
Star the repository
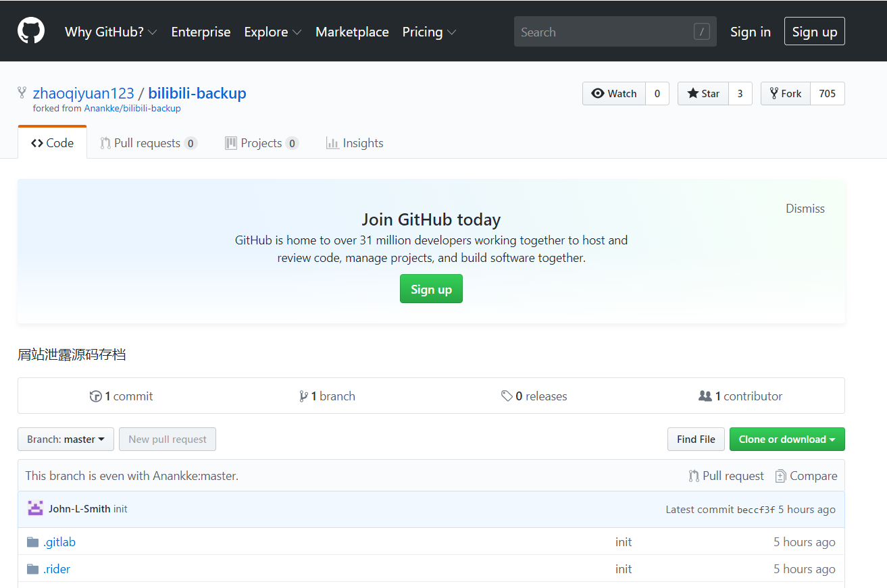coord(703,94)
